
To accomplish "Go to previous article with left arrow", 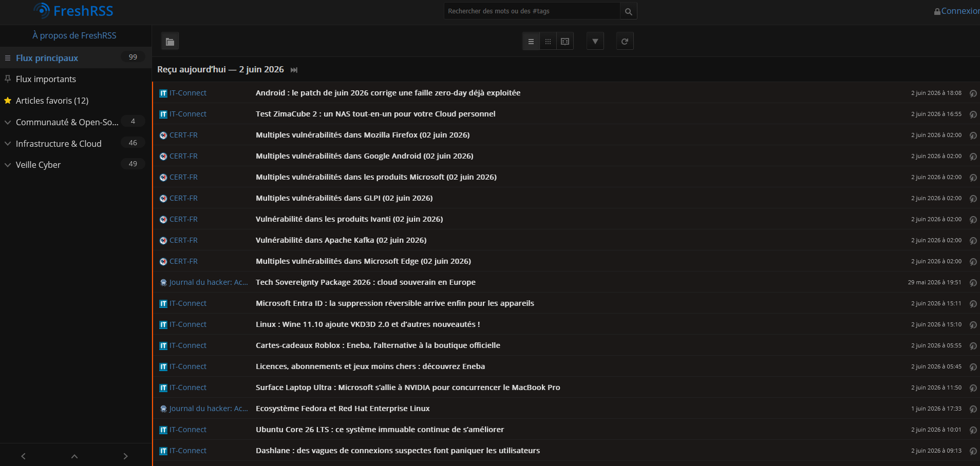I will pos(23,456).
